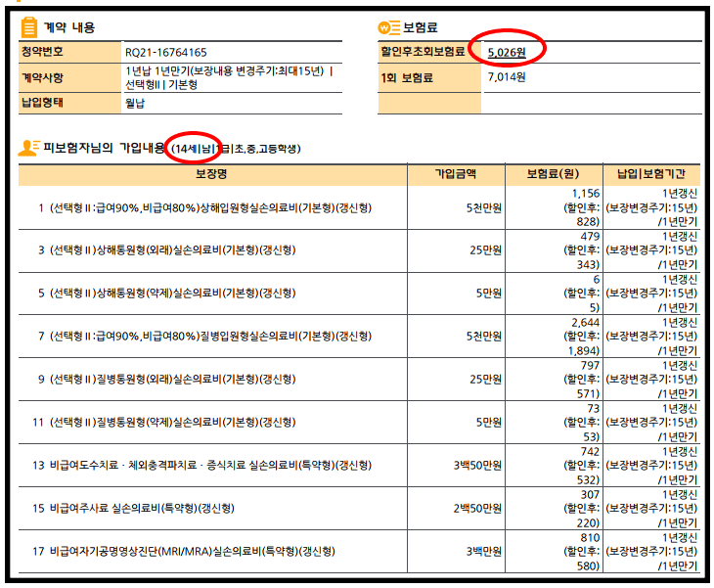Click the 가입금액 column header
Screen dimensions: 714x588
pos(456,174)
